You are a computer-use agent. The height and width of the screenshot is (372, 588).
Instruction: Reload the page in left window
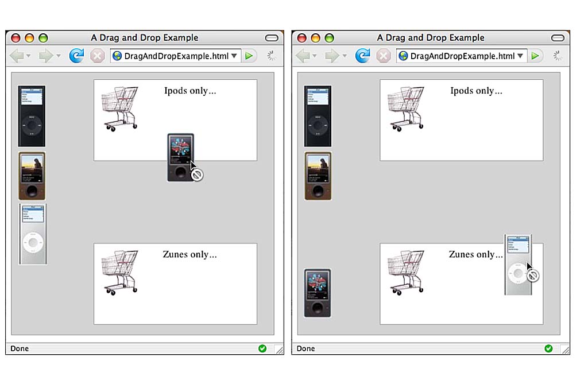[76, 56]
